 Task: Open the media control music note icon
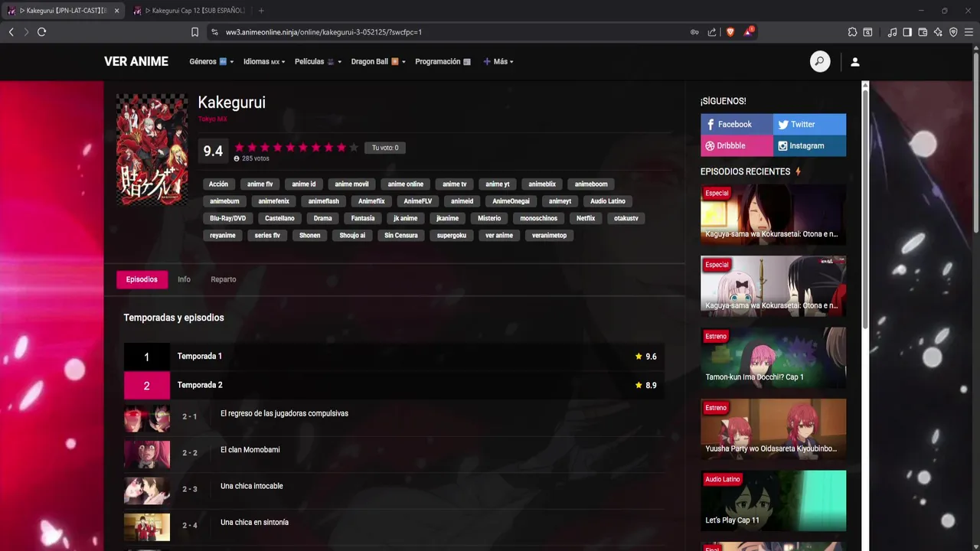[892, 32]
